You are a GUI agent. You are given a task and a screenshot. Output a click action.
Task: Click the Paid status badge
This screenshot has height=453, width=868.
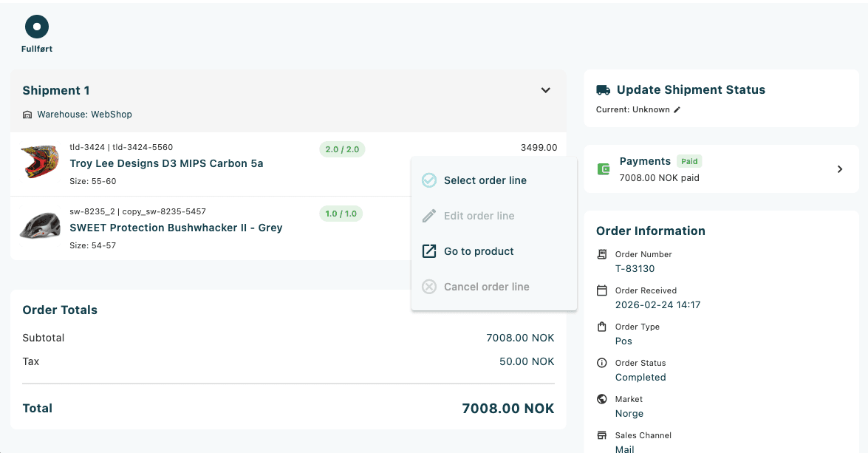(689, 162)
